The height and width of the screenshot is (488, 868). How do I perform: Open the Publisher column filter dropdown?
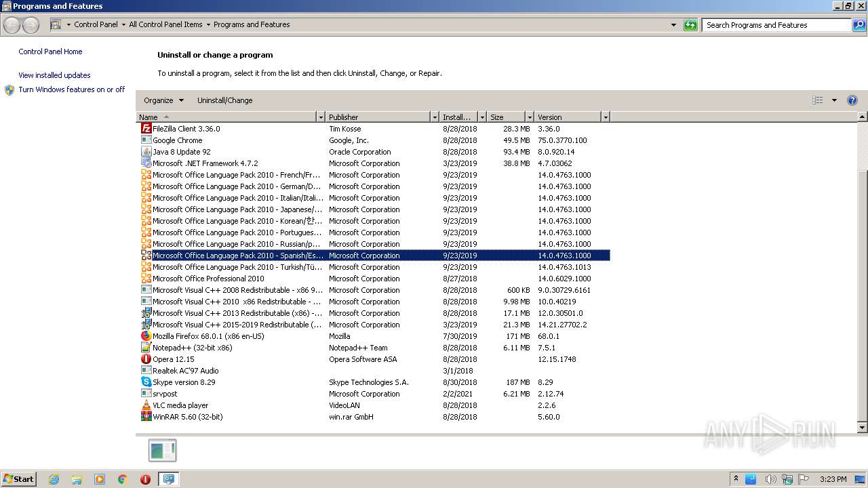pyautogui.click(x=435, y=117)
